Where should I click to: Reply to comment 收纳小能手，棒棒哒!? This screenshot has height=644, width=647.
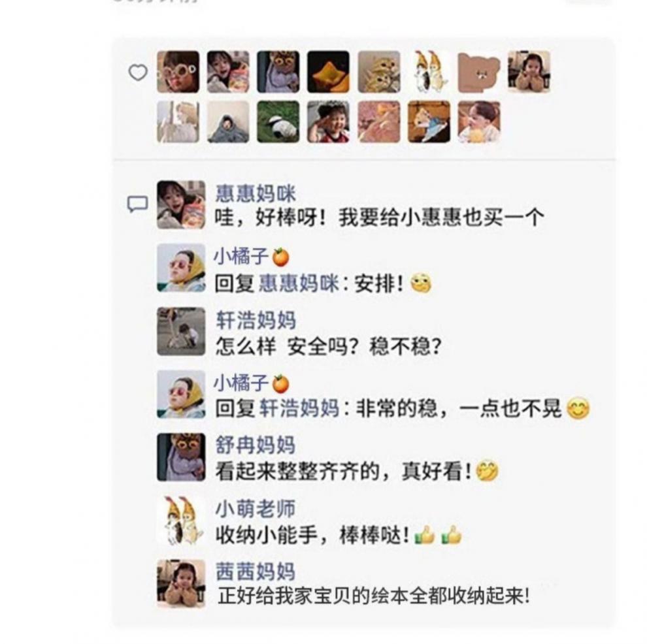point(339,535)
